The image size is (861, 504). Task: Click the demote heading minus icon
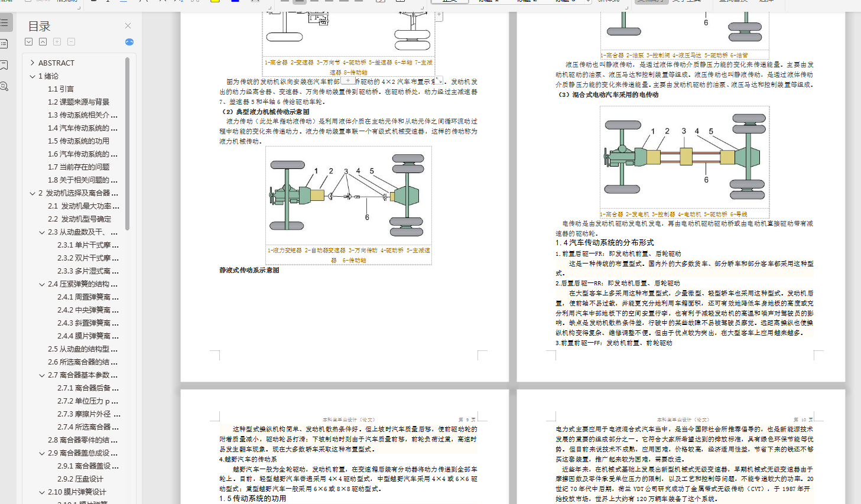pyautogui.click(x=72, y=42)
